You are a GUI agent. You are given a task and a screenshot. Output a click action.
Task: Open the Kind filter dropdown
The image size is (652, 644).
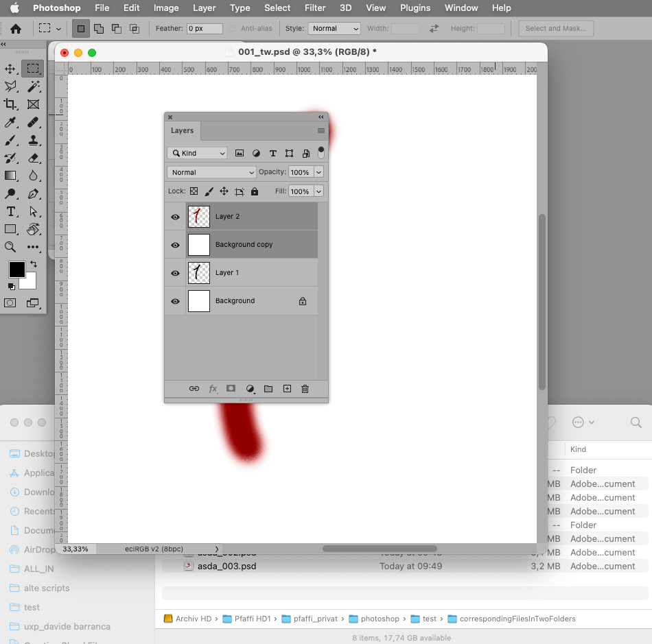click(197, 154)
